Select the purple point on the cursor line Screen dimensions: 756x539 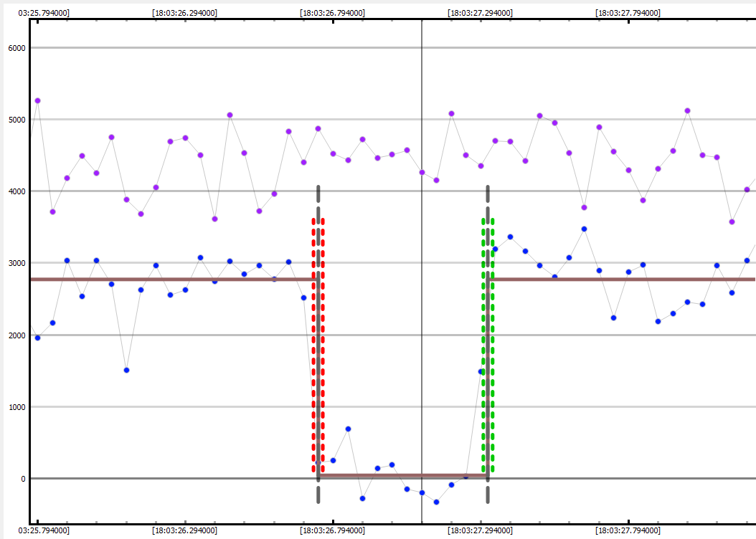click(422, 172)
